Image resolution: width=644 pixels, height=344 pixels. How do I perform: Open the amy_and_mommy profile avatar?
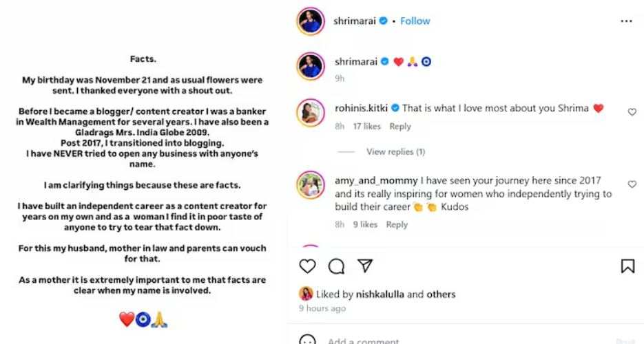(311, 185)
